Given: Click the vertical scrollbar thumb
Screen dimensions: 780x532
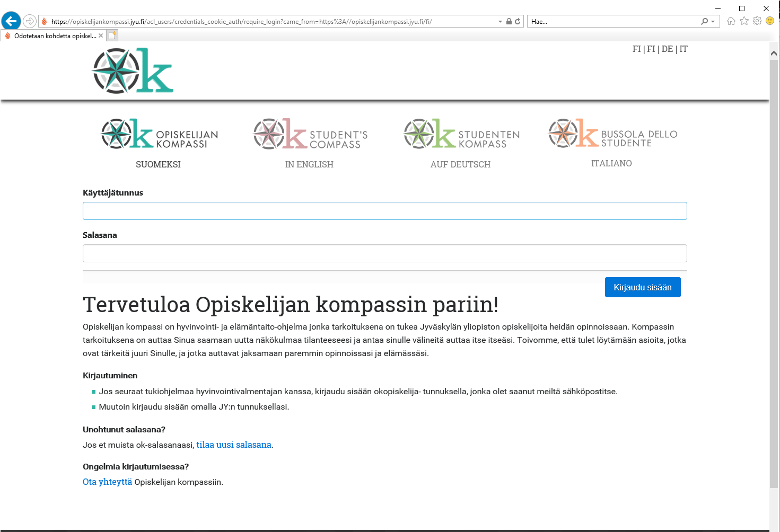Looking at the screenshot, I should pos(774,273).
